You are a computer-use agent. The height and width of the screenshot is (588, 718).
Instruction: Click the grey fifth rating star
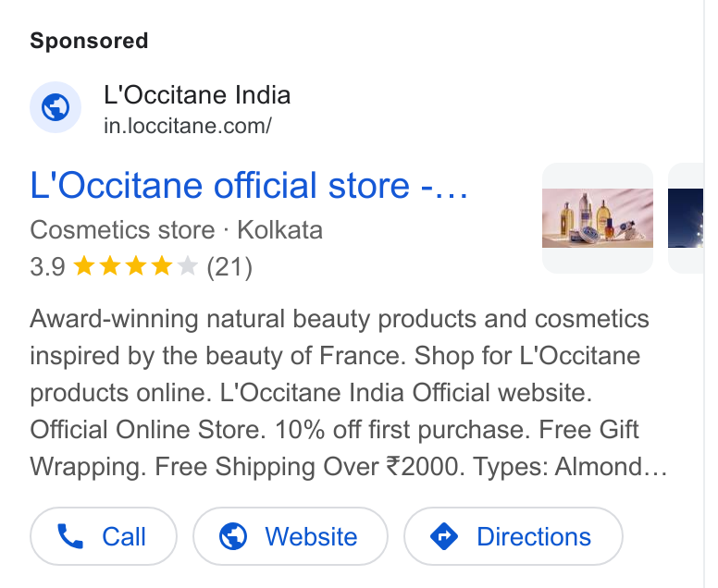(187, 266)
